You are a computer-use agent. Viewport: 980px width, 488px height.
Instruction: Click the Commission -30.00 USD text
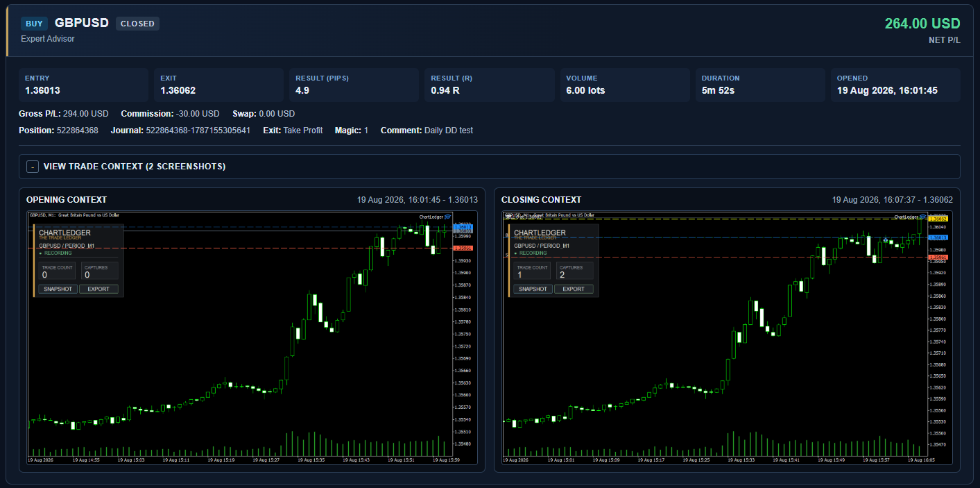coord(170,114)
